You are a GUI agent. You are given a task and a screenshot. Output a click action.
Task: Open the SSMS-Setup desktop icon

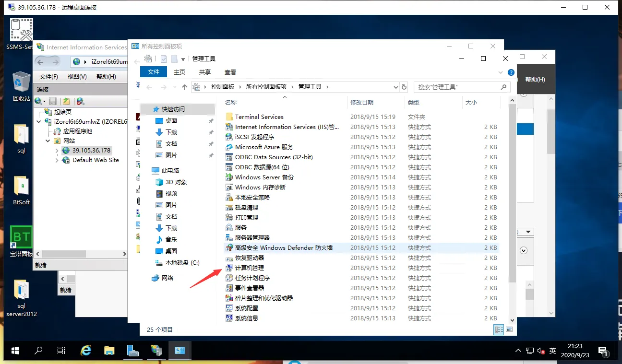(x=21, y=34)
